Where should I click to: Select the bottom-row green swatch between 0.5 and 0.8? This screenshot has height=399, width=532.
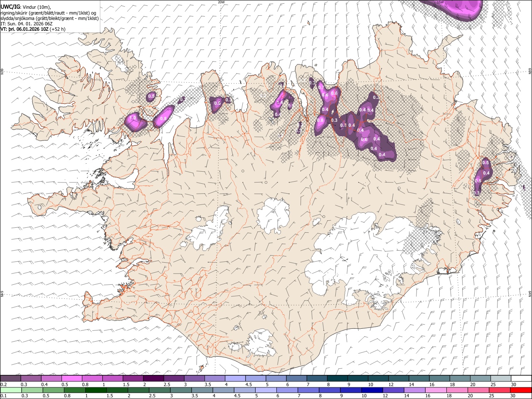point(53,390)
